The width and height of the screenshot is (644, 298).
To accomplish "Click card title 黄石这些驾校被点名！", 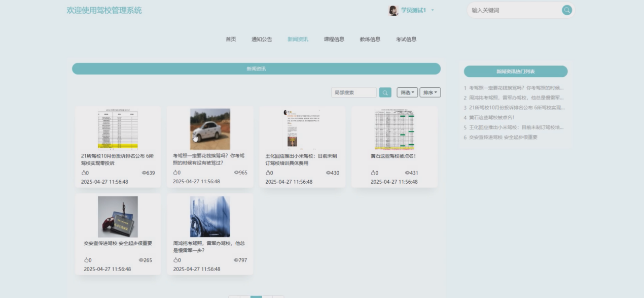I will (393, 156).
